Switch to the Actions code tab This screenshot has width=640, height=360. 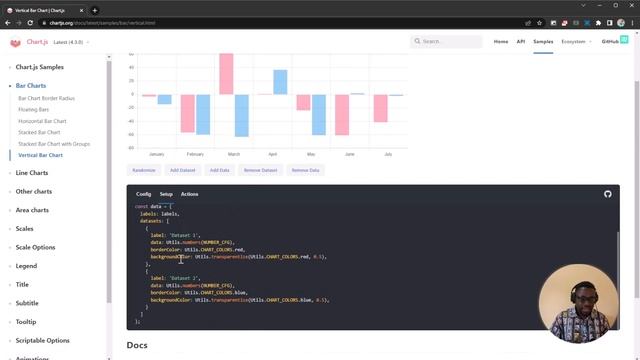click(x=189, y=194)
